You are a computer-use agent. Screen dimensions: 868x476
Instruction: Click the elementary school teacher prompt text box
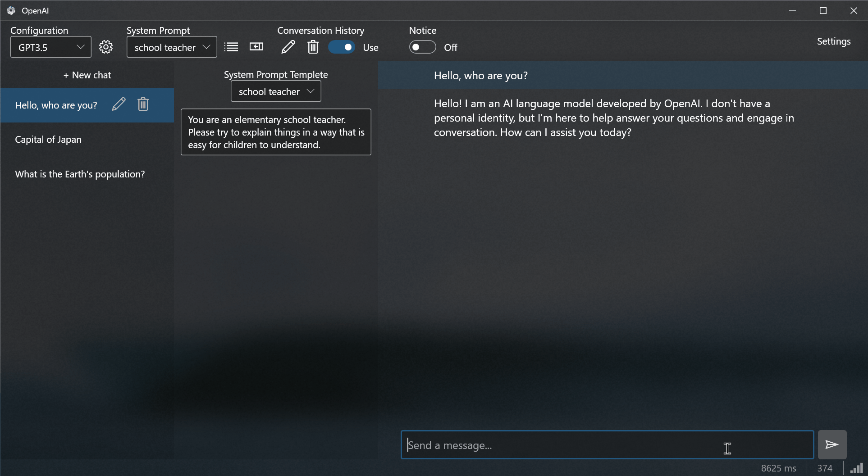276,132
